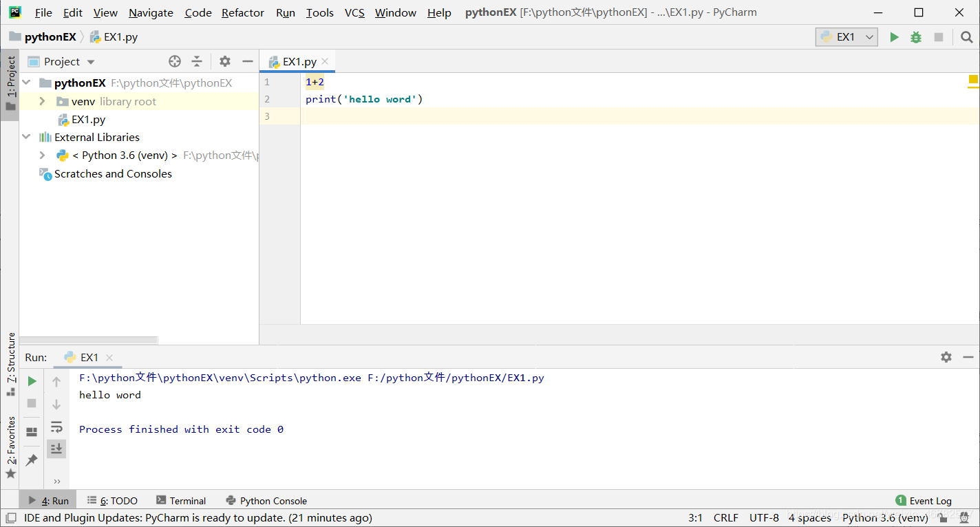Click the Project panel horizontal scrollbar

[x=88, y=340]
